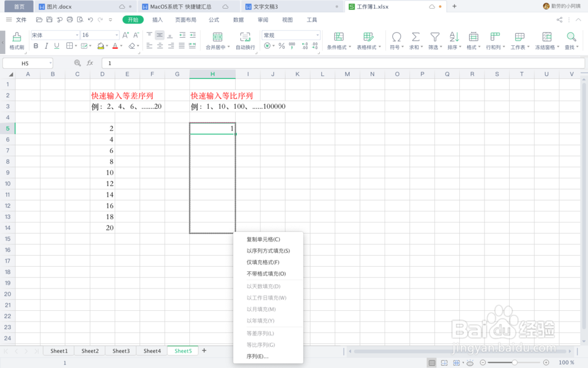Click the select-all corner triangle
Viewport: 588px width, 368px height.
pos(10,74)
